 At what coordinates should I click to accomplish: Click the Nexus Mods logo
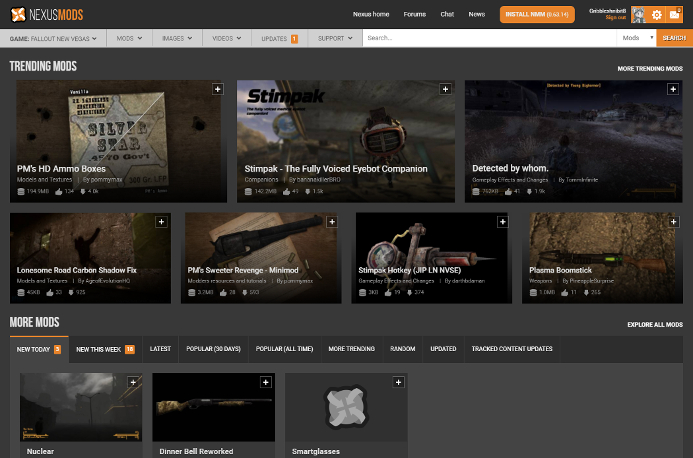click(x=46, y=15)
